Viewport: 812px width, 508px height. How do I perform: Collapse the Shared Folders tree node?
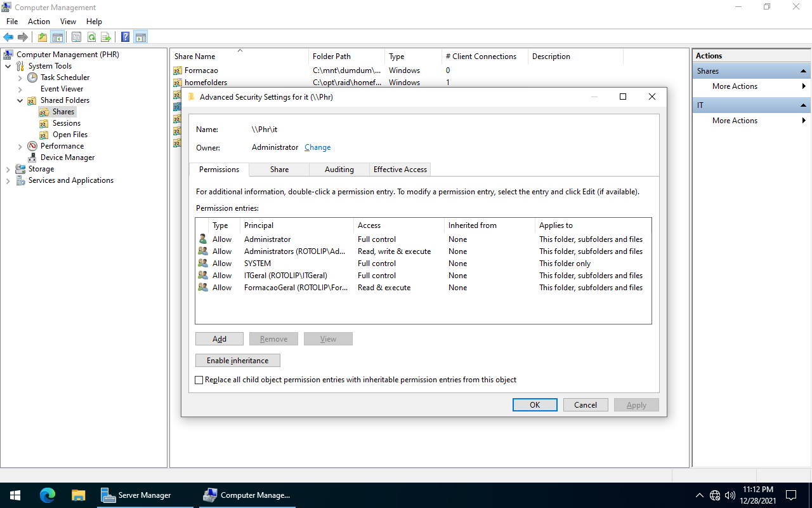tap(20, 100)
